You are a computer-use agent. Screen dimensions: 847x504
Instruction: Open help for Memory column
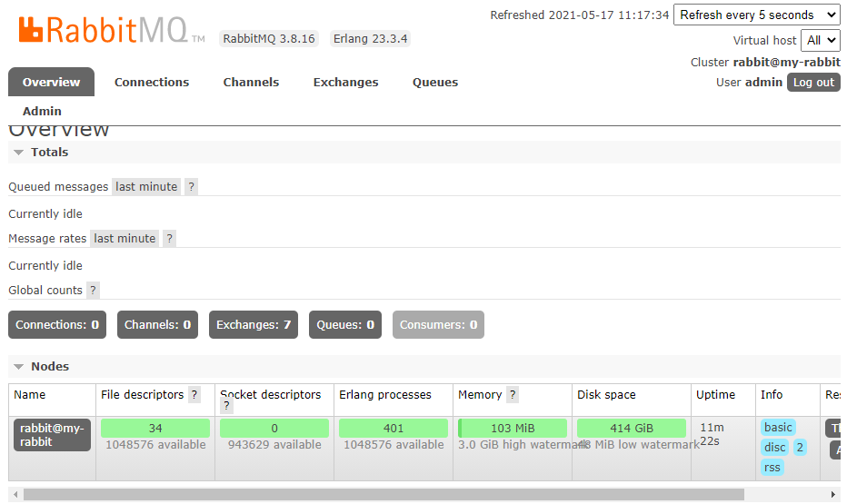click(x=513, y=394)
